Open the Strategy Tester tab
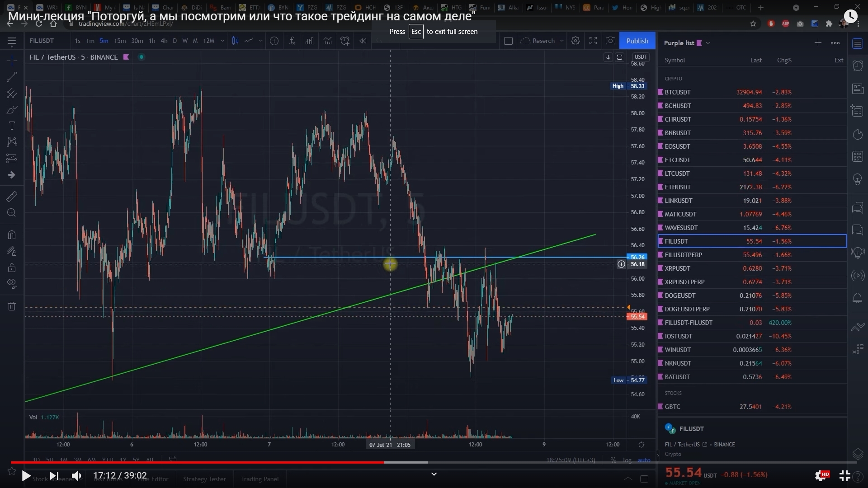The height and width of the screenshot is (488, 868). coord(204,479)
